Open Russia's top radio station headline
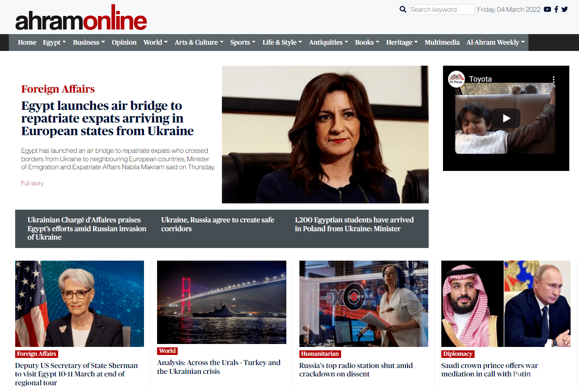579x392 pixels. click(x=356, y=370)
